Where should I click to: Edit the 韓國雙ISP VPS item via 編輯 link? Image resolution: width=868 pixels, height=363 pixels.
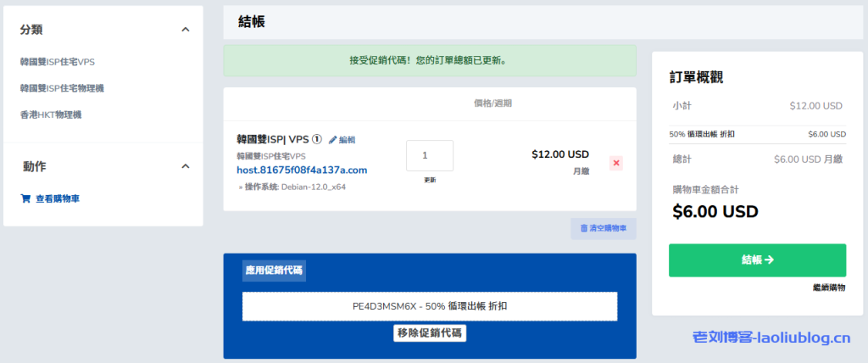coord(347,140)
